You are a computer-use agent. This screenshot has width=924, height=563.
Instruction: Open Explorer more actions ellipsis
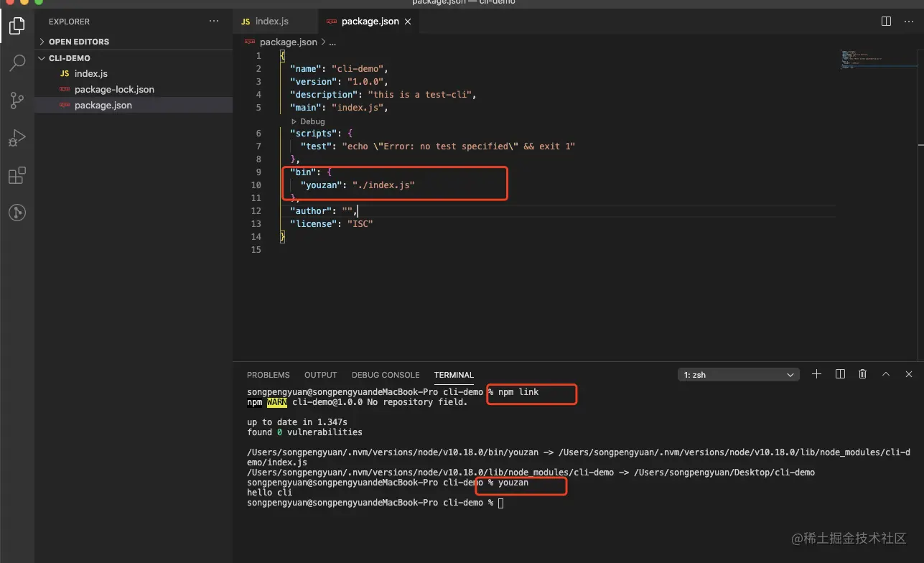pyautogui.click(x=214, y=22)
